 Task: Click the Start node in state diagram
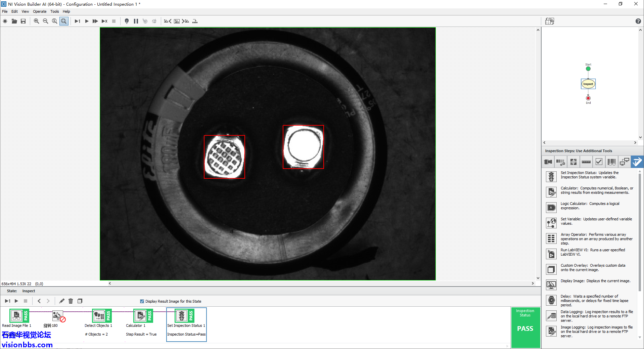click(x=588, y=69)
